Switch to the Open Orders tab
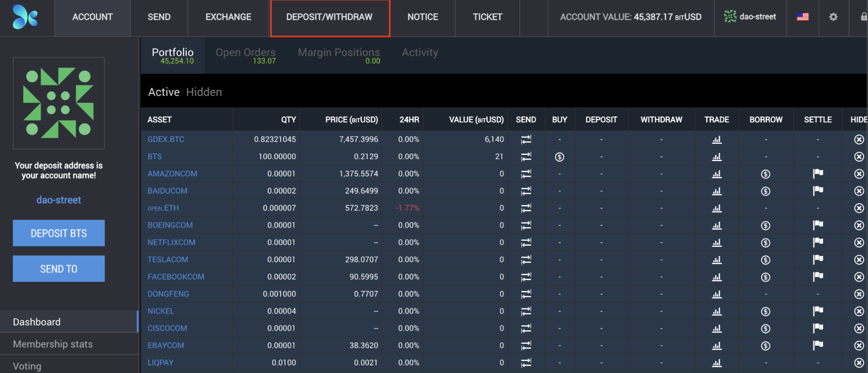868x373 pixels. pyautogui.click(x=246, y=55)
